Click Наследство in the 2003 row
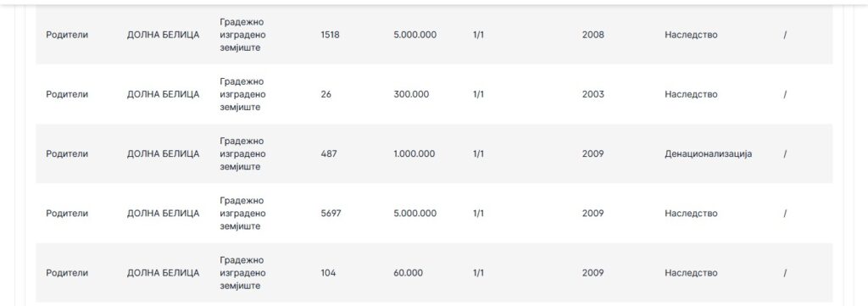 tap(691, 95)
